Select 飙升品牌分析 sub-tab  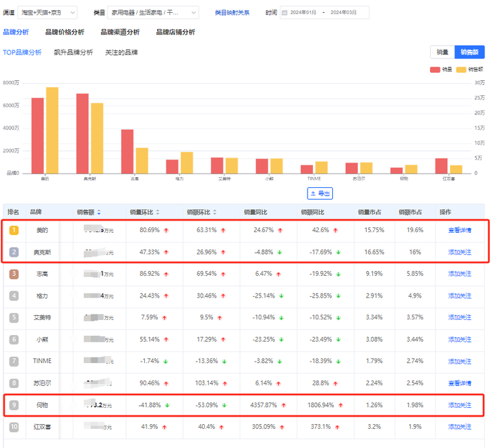73,52
